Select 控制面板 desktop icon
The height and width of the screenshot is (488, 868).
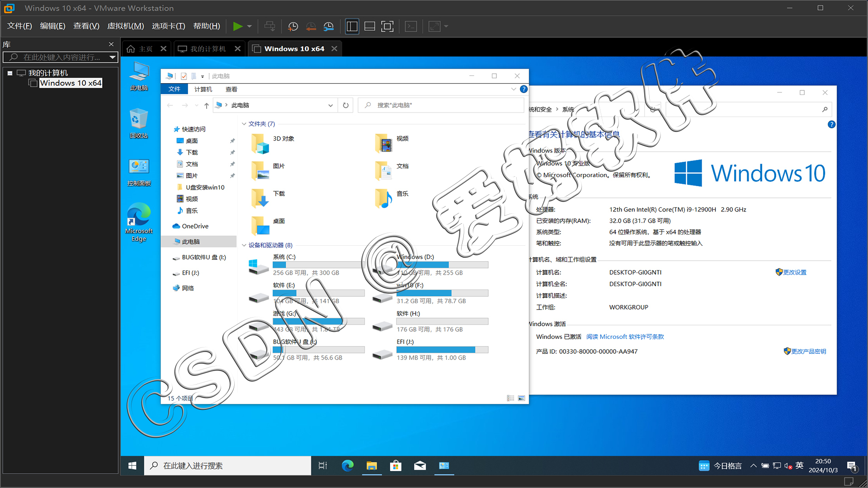[139, 172]
